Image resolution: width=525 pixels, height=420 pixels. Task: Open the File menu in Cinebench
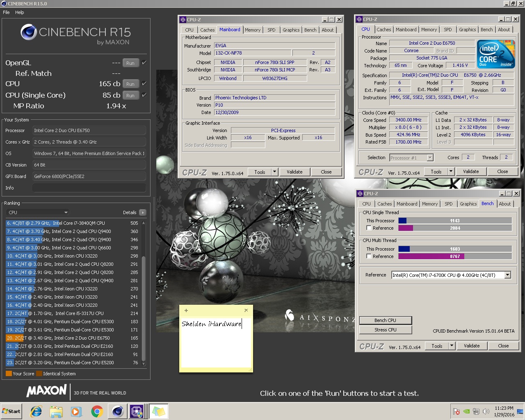tap(7, 12)
